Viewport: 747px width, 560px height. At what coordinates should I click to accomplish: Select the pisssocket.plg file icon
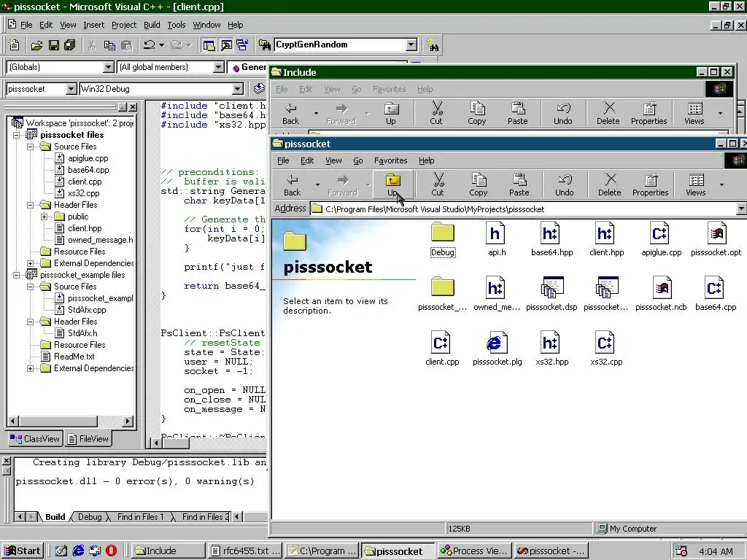point(498,349)
